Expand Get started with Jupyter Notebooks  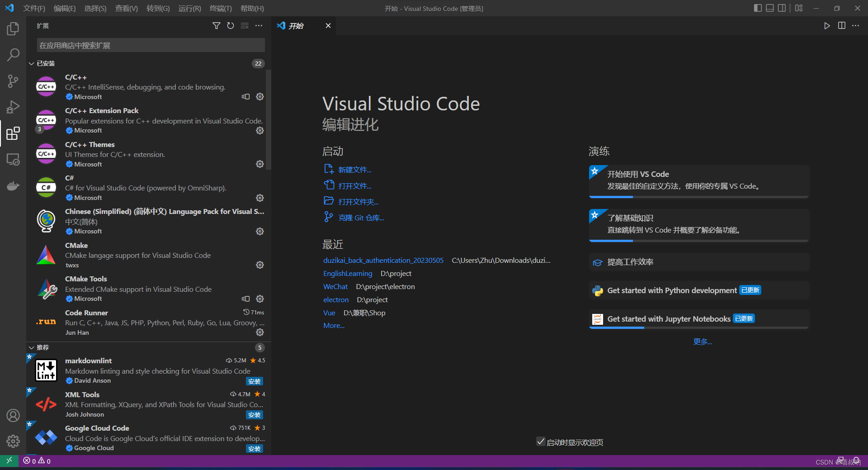[x=699, y=319]
